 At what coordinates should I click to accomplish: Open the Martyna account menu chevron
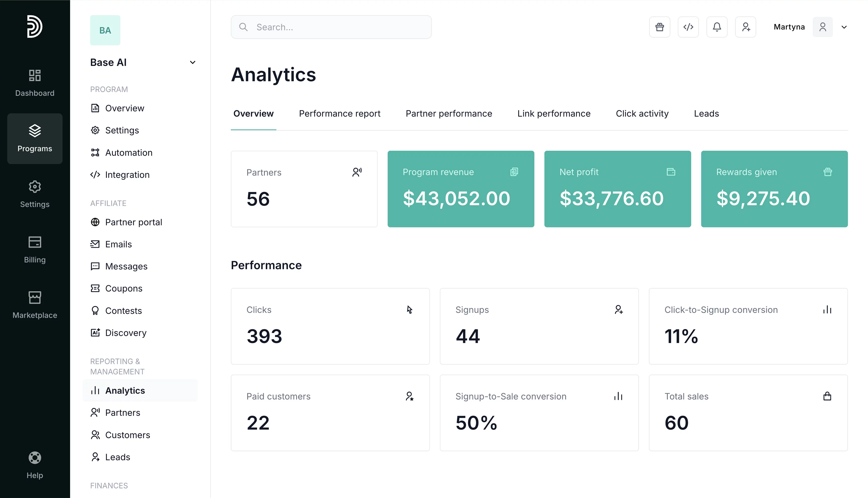844,27
